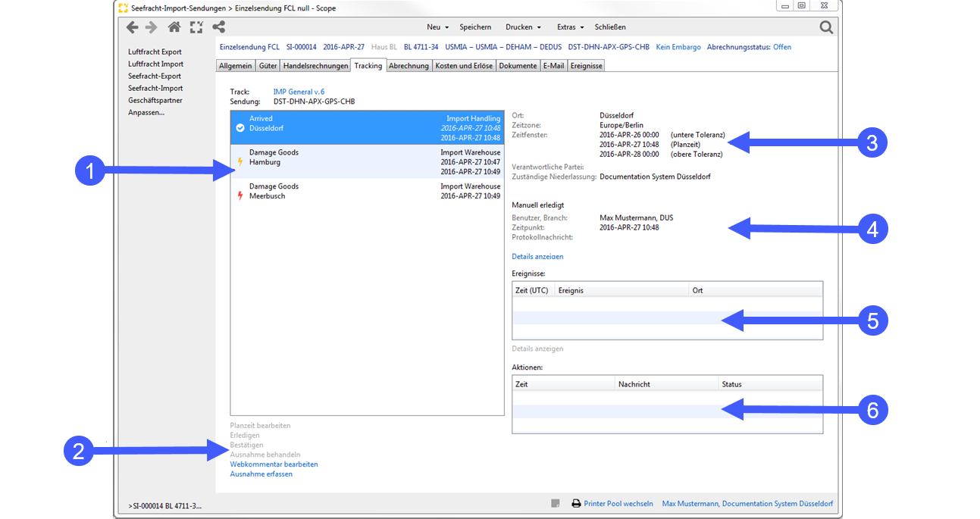Image resolution: width=980 pixels, height=519 pixels.
Task: Click the Webkommentar bearbeiten link
Action: coord(274,464)
